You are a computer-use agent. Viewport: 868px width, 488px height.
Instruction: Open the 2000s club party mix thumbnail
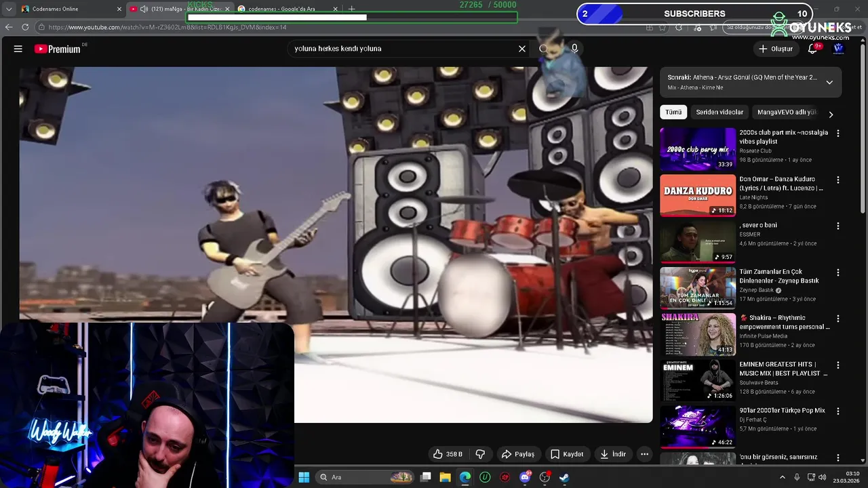pos(698,149)
